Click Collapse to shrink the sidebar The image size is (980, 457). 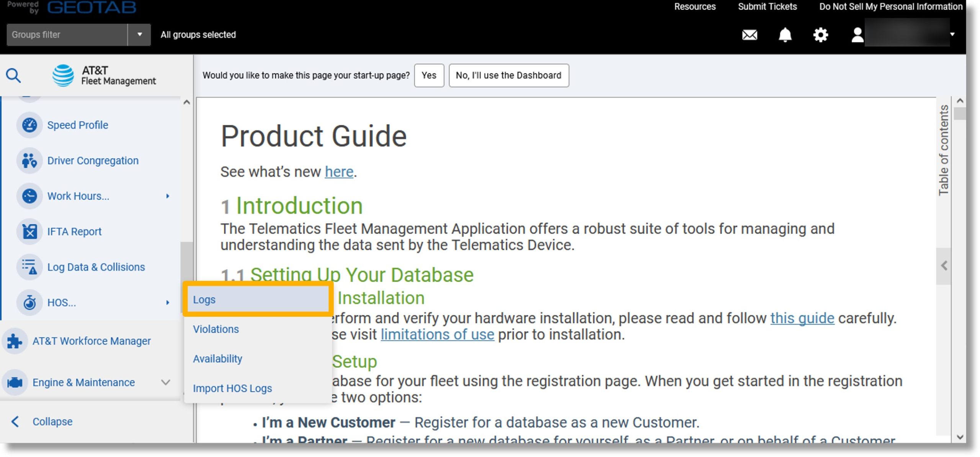pos(52,421)
